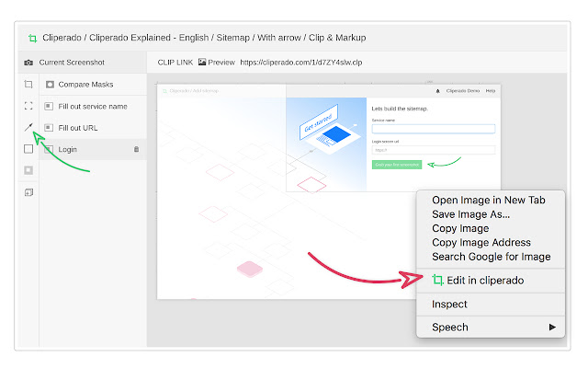
Task: Click the green Grab your first screenshot button
Action: [397, 165]
